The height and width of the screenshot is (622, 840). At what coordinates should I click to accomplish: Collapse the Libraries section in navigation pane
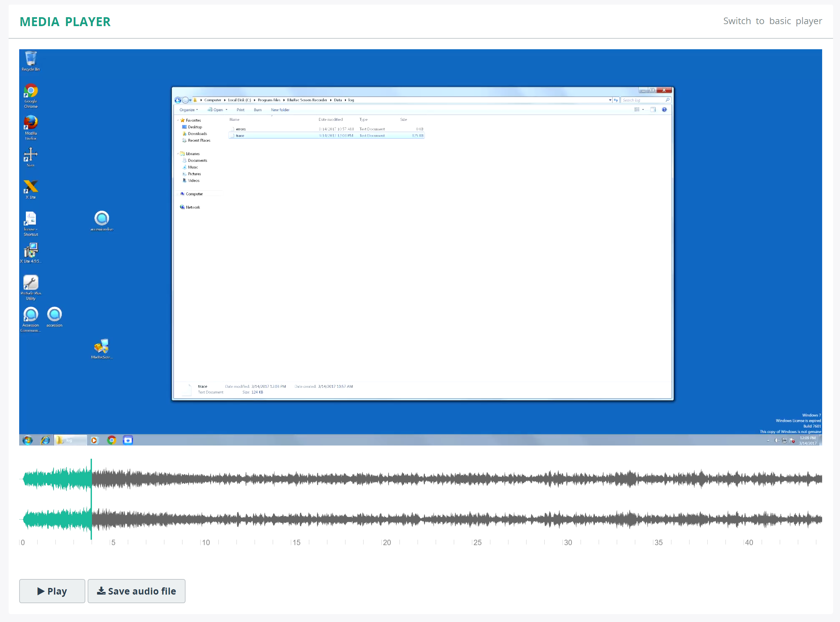coord(179,154)
